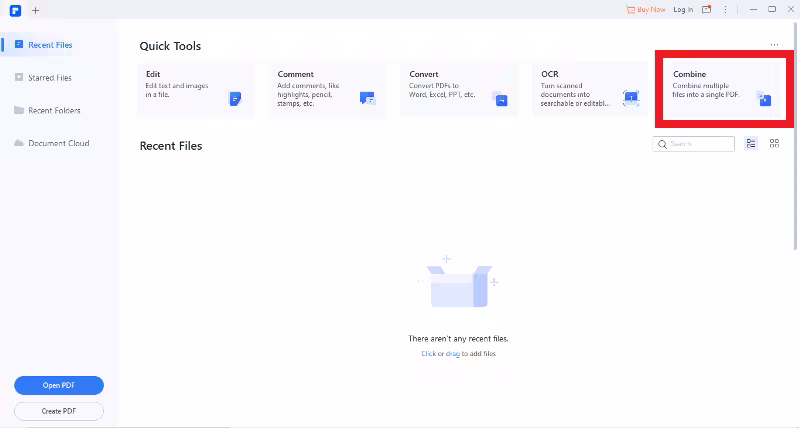
Task: Click the PDFelement home logo icon
Action: click(15, 10)
